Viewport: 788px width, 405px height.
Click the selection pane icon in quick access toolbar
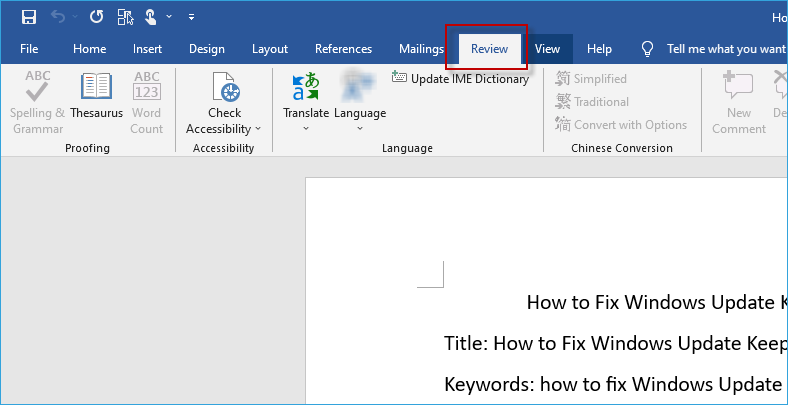[125, 18]
